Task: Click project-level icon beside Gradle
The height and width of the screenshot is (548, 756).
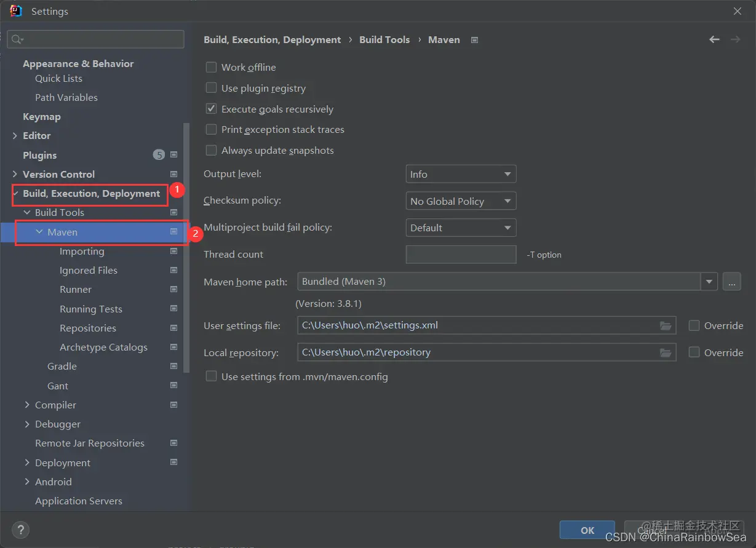Action: 174,366
